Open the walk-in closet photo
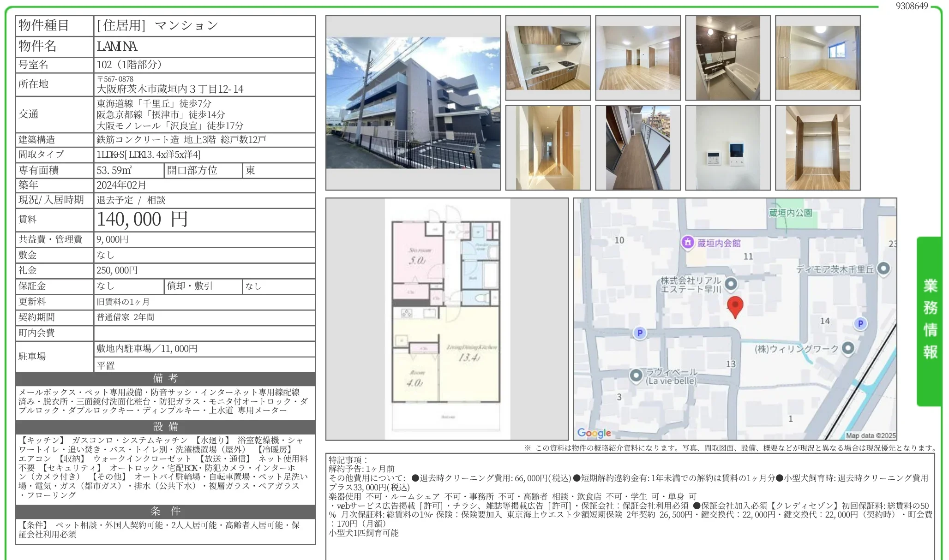Viewport: 949px width, 560px height. tap(818, 147)
